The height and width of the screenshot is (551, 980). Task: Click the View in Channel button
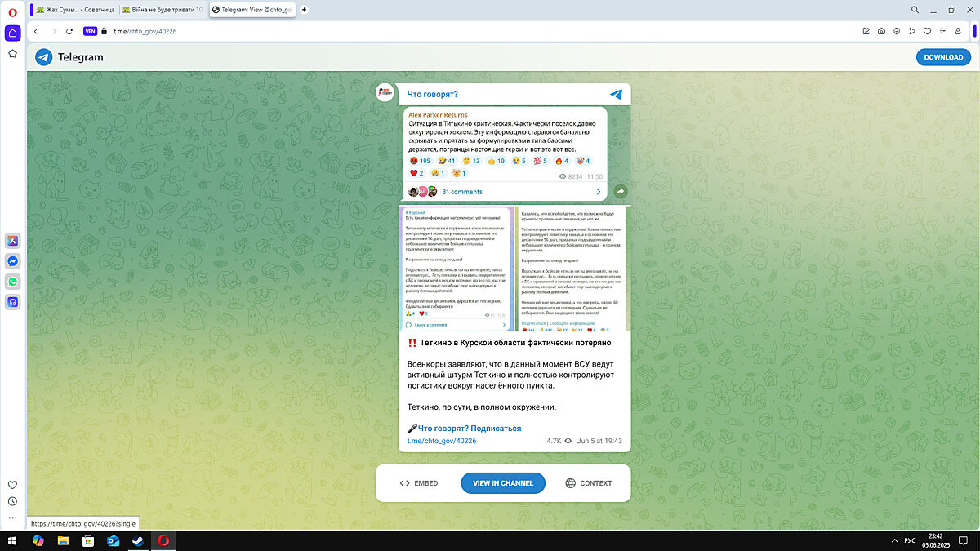point(503,483)
